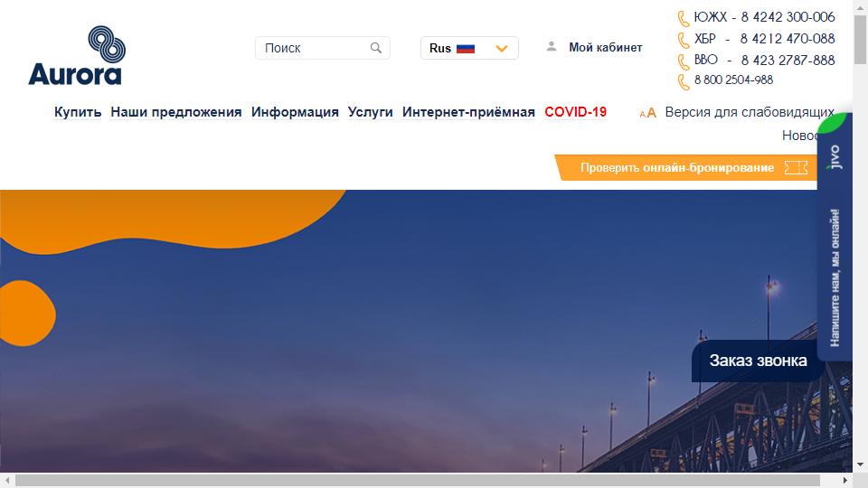Click the user profile icon
The height and width of the screenshot is (488, 868).
click(x=552, y=46)
